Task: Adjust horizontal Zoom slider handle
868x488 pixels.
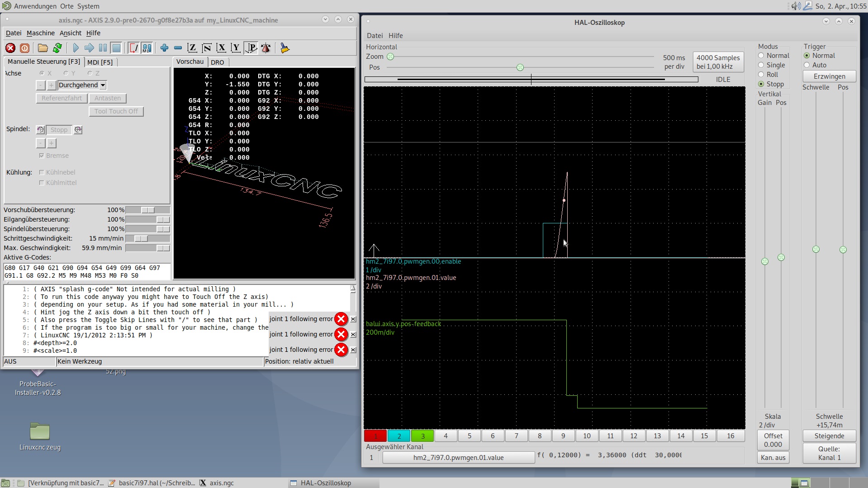Action: [390, 57]
